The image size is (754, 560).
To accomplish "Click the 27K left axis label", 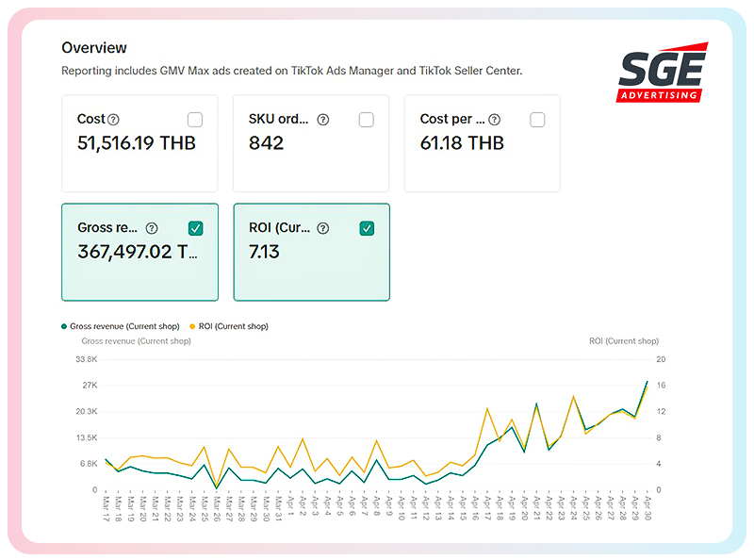I will click(x=90, y=386).
